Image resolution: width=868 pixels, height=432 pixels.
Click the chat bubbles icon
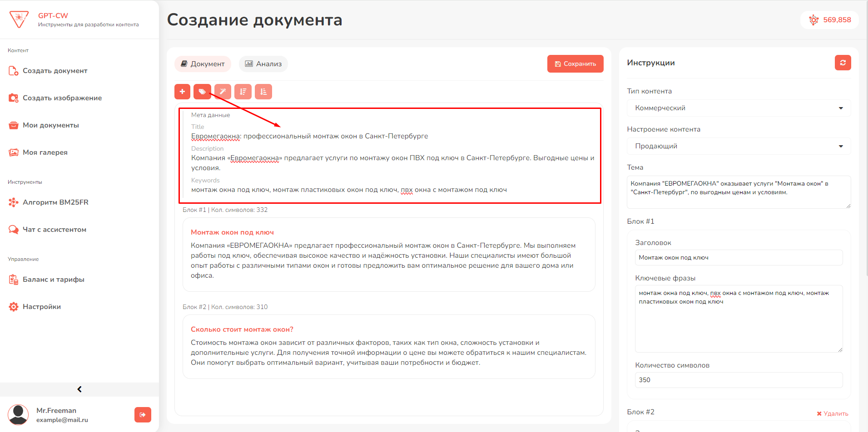click(x=14, y=230)
